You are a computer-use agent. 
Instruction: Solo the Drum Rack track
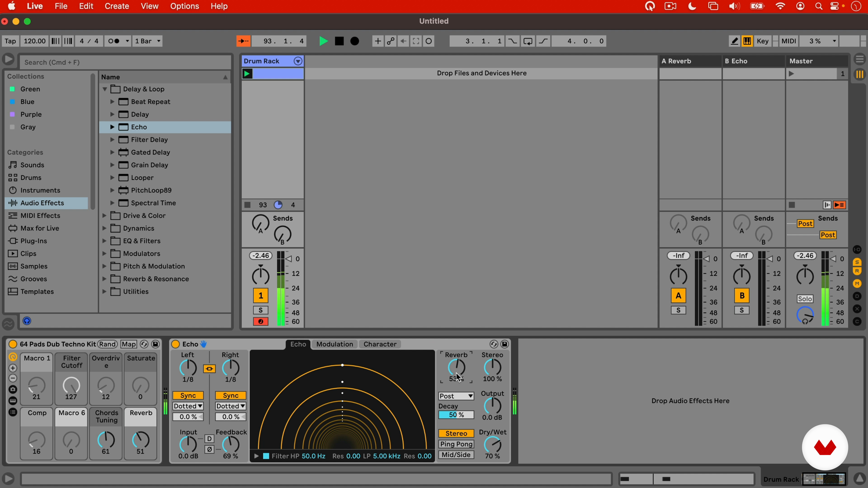coord(260,310)
